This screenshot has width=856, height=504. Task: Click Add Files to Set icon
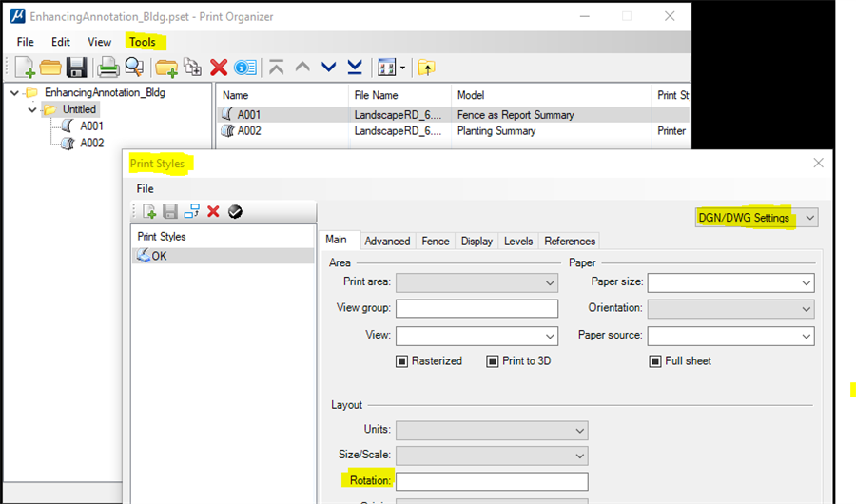[192, 68]
